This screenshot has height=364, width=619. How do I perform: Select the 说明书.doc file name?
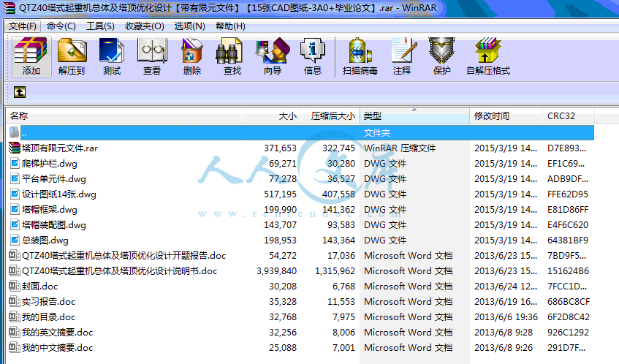point(120,271)
